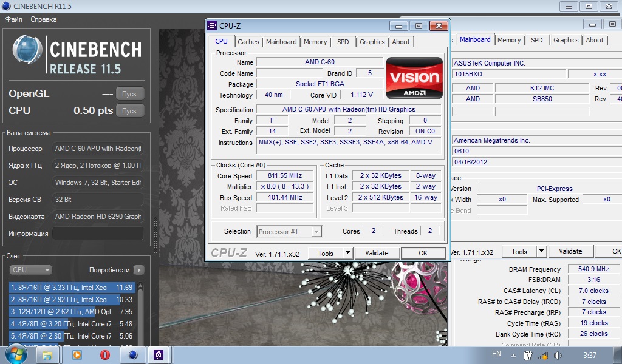Screen dimensions: 622x364
Task: Click the Name field AMD C-60
Action: (x=320, y=62)
